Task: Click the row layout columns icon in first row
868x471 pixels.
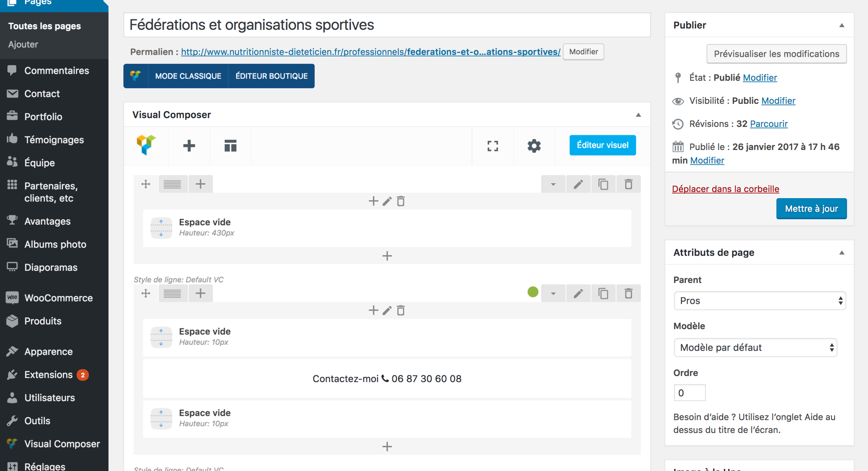Action: [173, 184]
